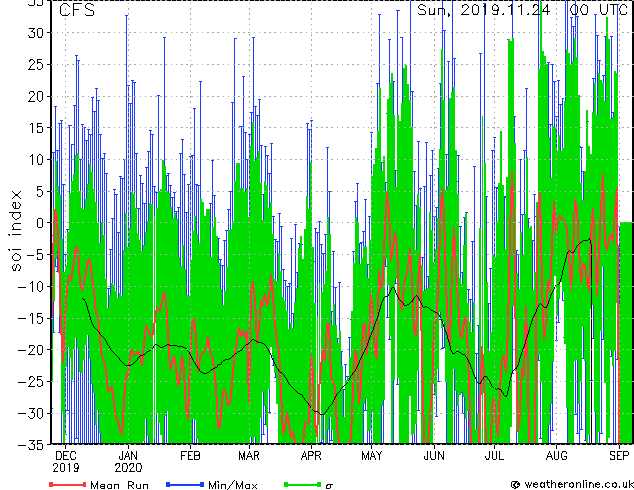Click the FEB month axis label

click(x=190, y=456)
